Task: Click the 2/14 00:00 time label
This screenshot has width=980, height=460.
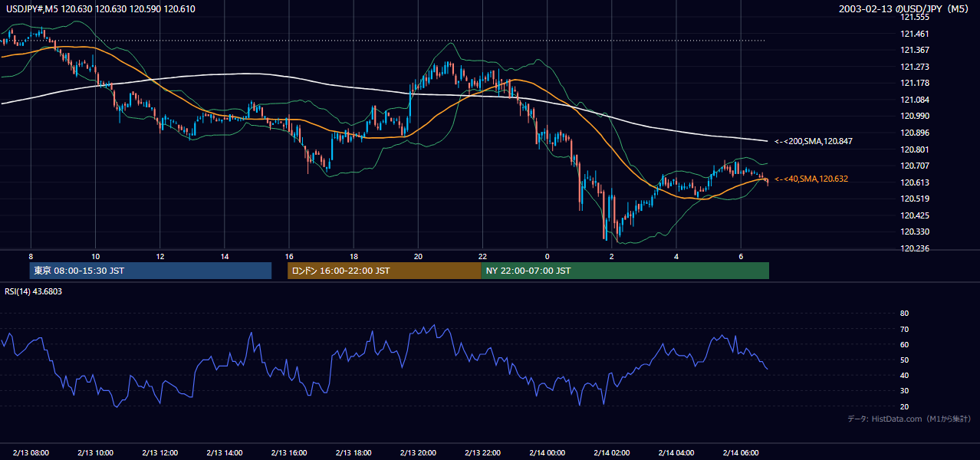Action: (548, 452)
